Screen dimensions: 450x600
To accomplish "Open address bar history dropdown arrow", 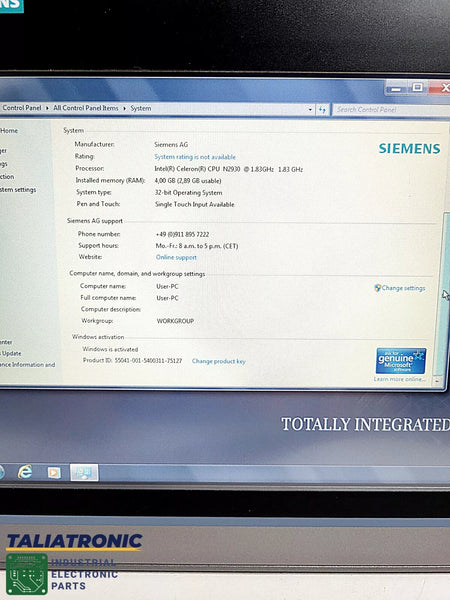I will [x=310, y=110].
